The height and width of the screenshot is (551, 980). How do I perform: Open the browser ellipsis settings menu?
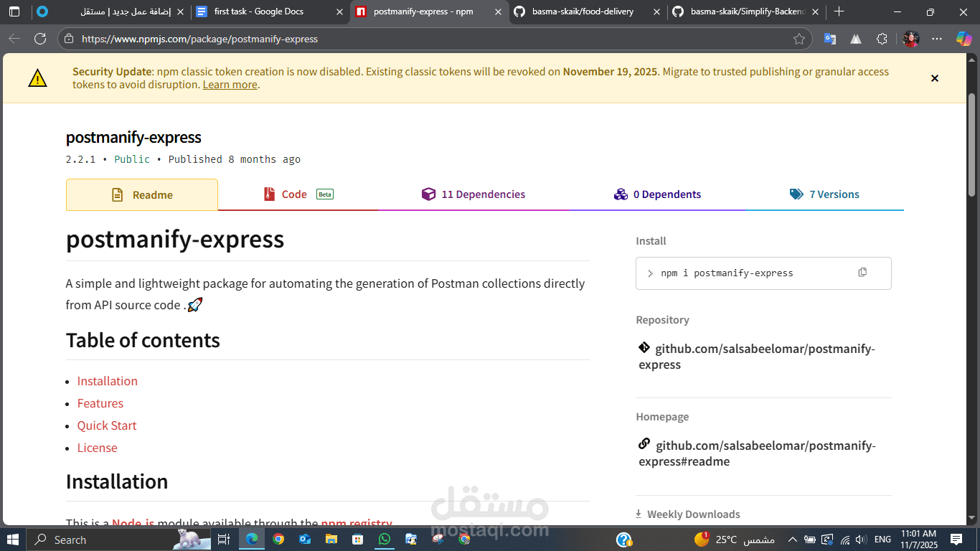[937, 39]
